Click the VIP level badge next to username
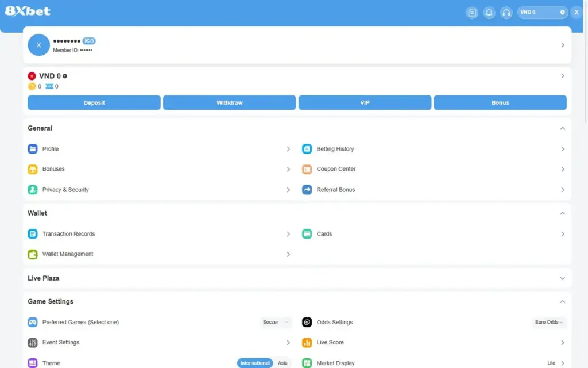588x368 pixels. 89,41
